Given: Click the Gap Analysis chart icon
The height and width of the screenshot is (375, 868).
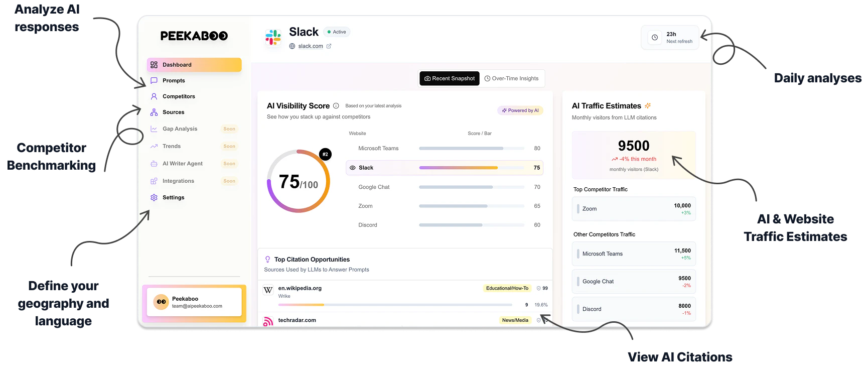Looking at the screenshot, I should (154, 129).
